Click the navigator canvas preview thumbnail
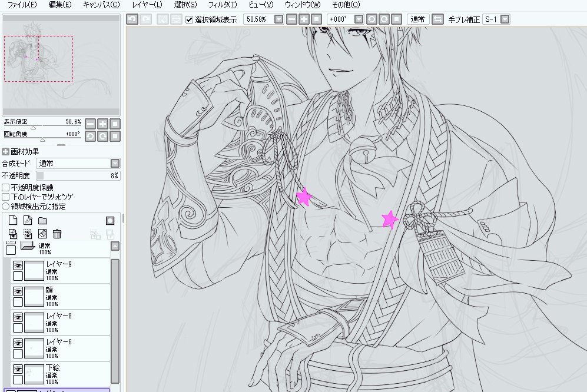The width and height of the screenshot is (587, 392). point(61,65)
